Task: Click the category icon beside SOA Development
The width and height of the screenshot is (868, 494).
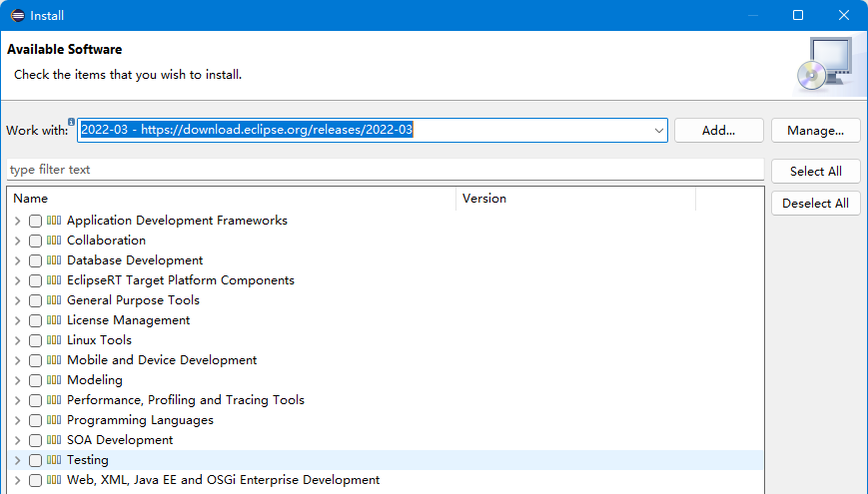Action: tap(54, 440)
